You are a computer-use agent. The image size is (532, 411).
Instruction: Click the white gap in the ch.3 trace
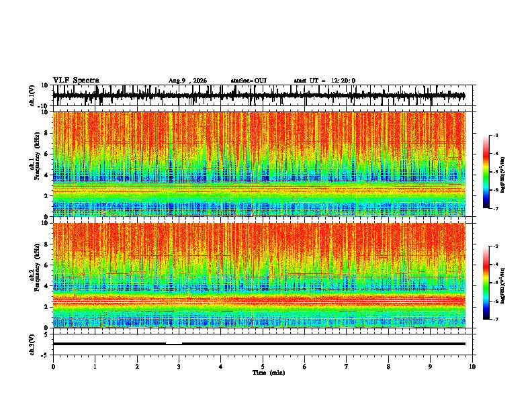174,344
